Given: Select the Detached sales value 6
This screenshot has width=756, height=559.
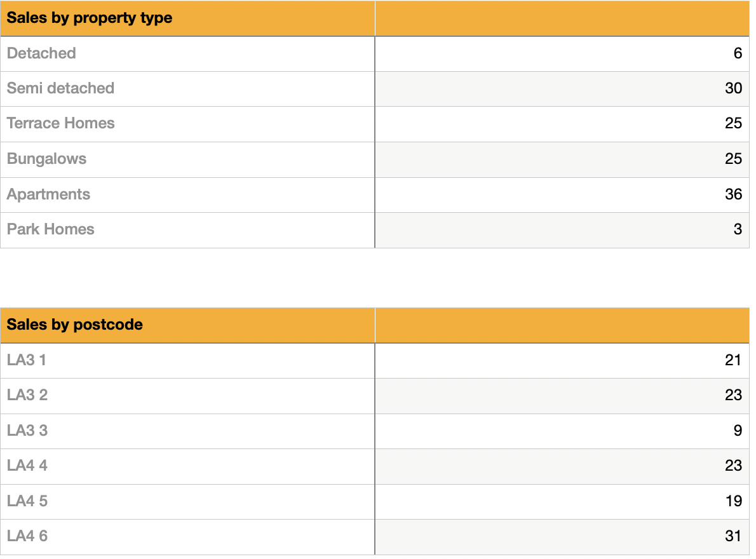Looking at the screenshot, I should point(737,53).
